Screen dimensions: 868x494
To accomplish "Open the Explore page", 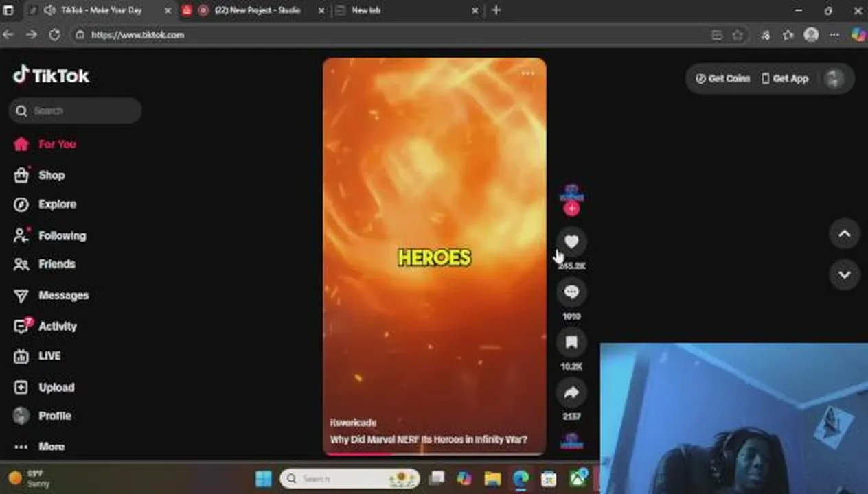I will (45, 204).
